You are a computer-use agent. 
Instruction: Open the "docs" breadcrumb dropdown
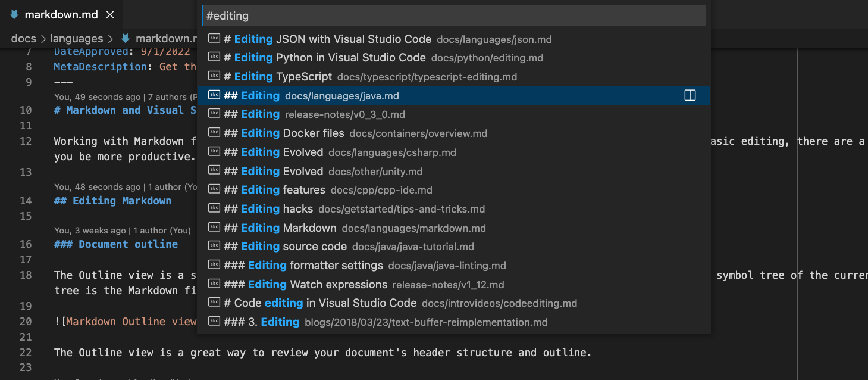tap(23, 38)
